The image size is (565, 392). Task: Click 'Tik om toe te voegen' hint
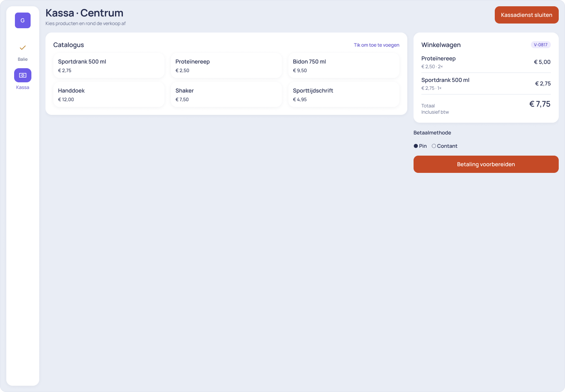point(377,45)
